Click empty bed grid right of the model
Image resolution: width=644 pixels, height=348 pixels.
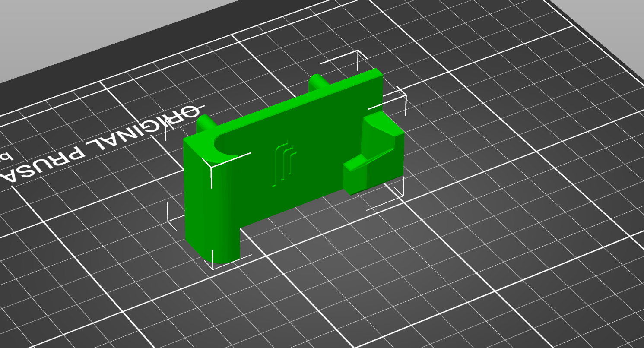point(497,173)
